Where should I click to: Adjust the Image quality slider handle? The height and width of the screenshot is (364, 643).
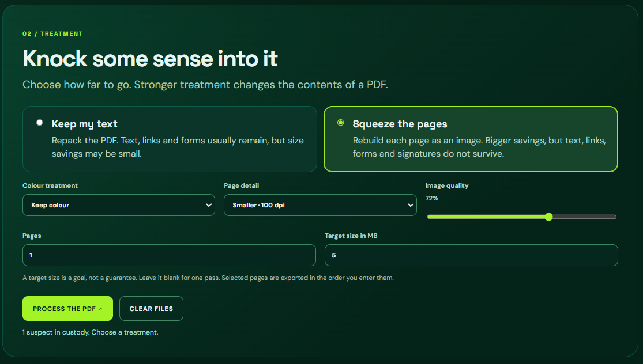(x=548, y=217)
